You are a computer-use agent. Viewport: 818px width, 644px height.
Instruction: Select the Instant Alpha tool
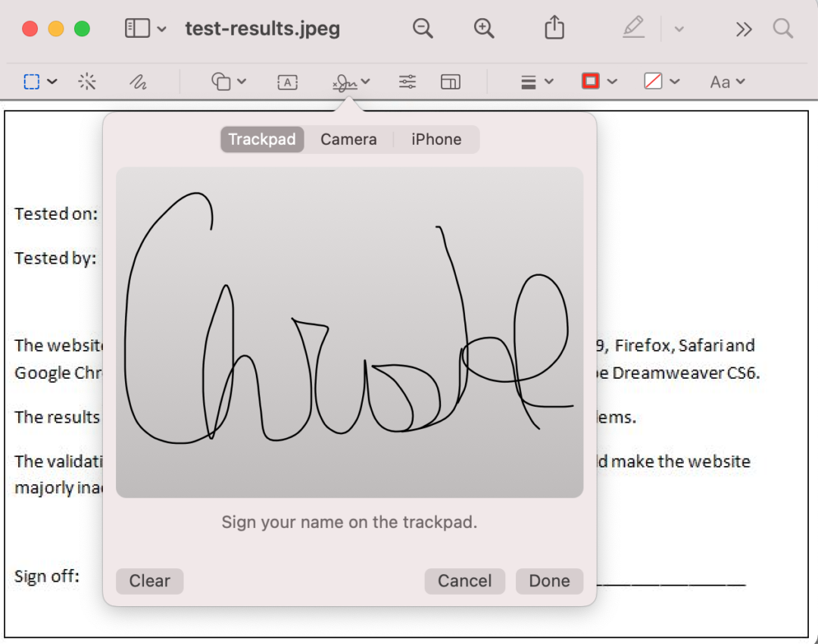pos(87,81)
